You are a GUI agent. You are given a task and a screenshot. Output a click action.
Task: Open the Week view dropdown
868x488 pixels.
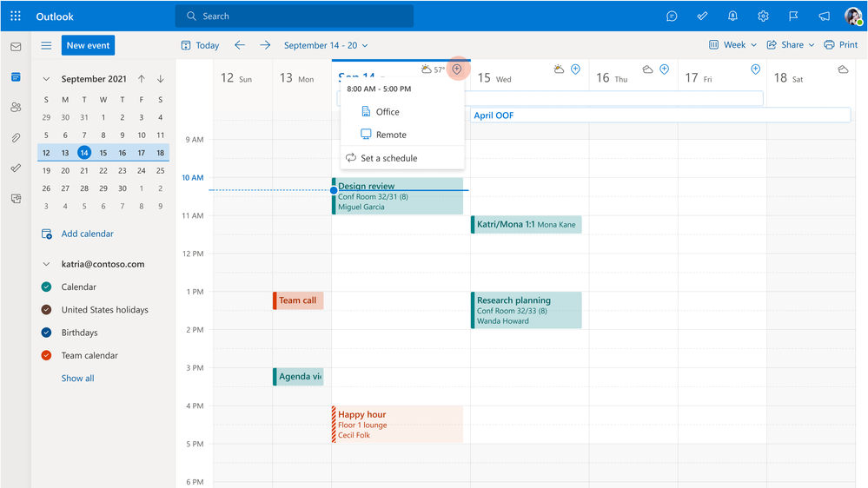click(732, 45)
